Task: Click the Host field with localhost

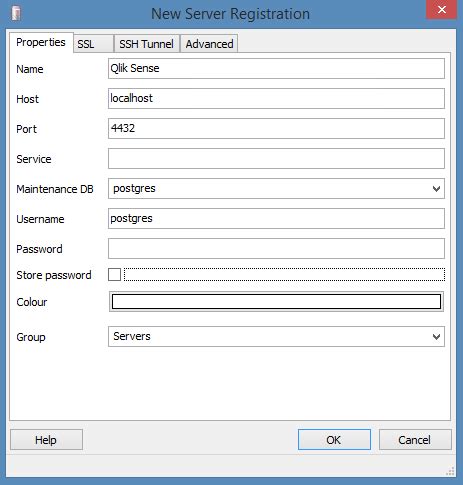Action: pyautogui.click(x=276, y=98)
